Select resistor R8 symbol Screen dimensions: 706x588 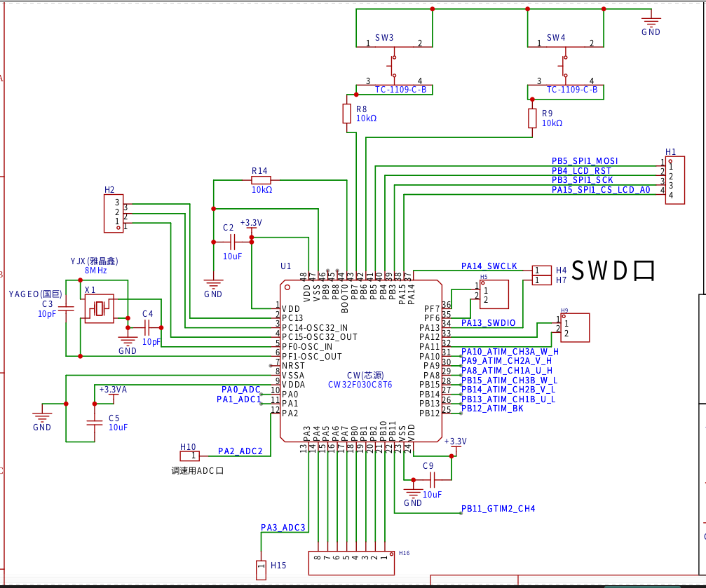pyautogui.click(x=347, y=114)
